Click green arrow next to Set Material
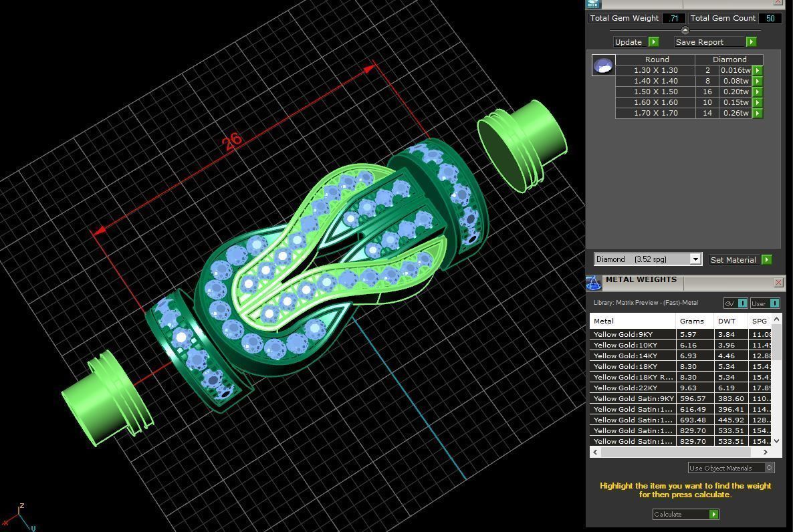793x532 pixels. (x=767, y=259)
